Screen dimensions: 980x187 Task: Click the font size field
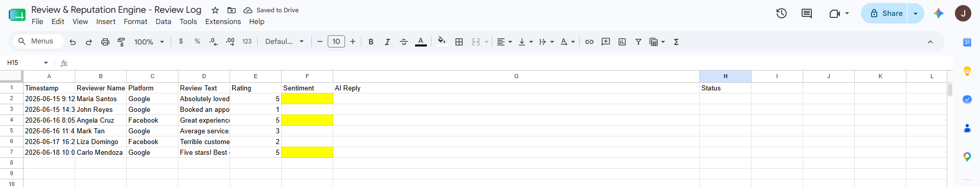point(336,41)
